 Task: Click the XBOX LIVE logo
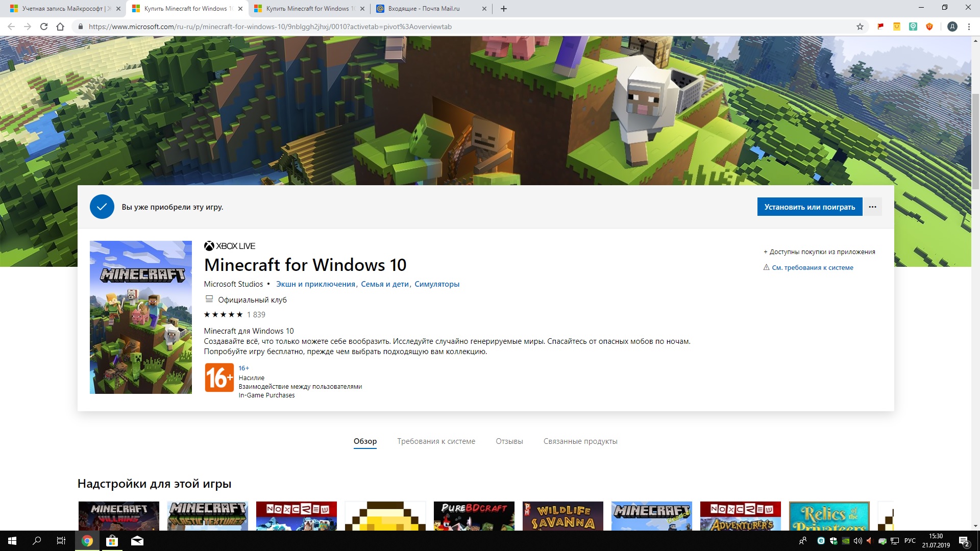tap(230, 246)
